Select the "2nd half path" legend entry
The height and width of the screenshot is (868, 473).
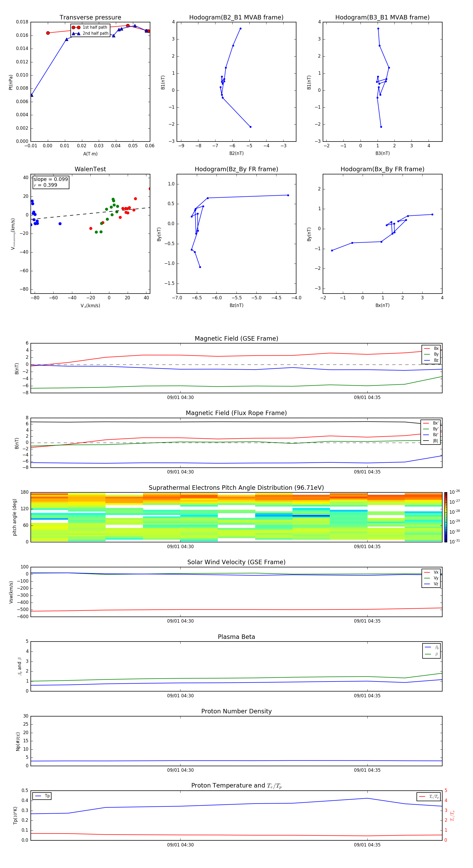90,33
